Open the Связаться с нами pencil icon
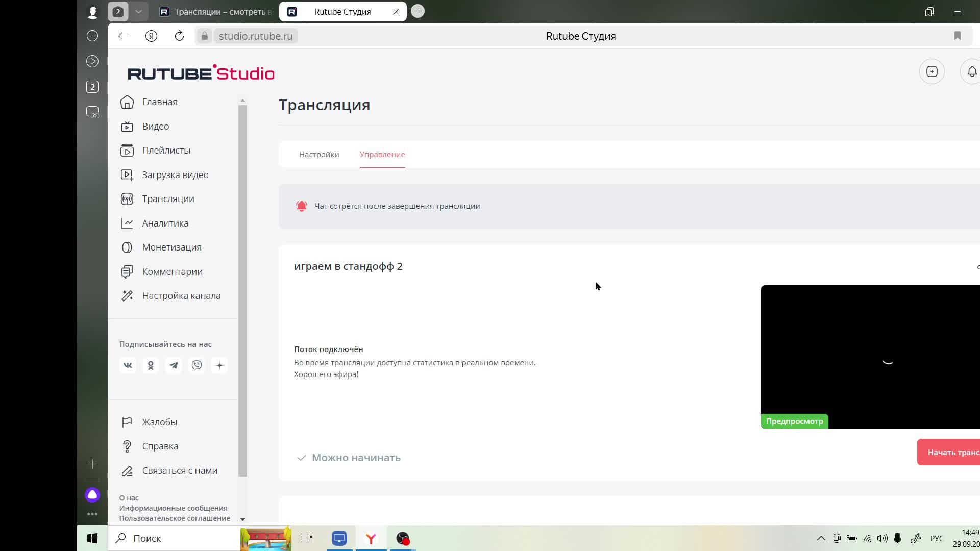This screenshot has height=551, width=980. coord(127,471)
